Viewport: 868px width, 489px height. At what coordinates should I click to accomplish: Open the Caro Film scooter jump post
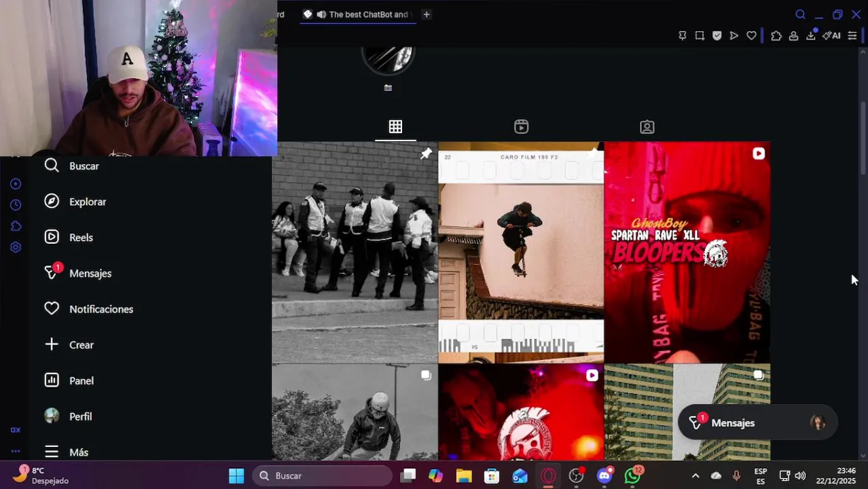click(521, 253)
